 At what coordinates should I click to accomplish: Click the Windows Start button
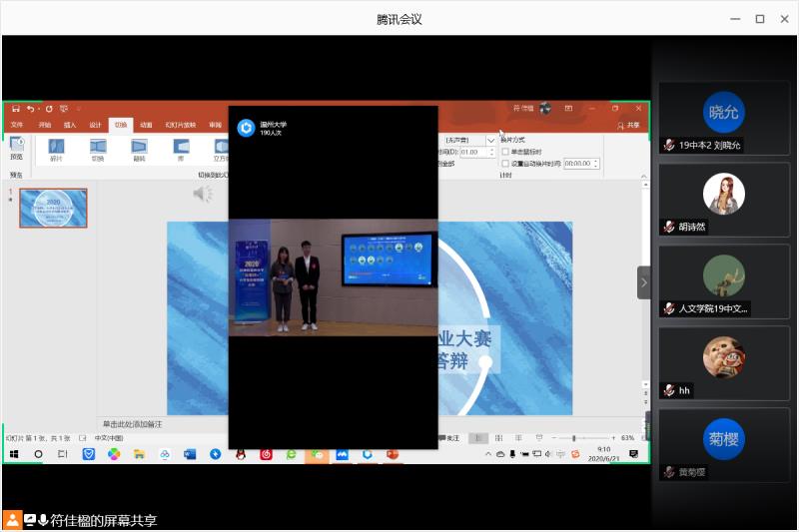pyautogui.click(x=14, y=454)
